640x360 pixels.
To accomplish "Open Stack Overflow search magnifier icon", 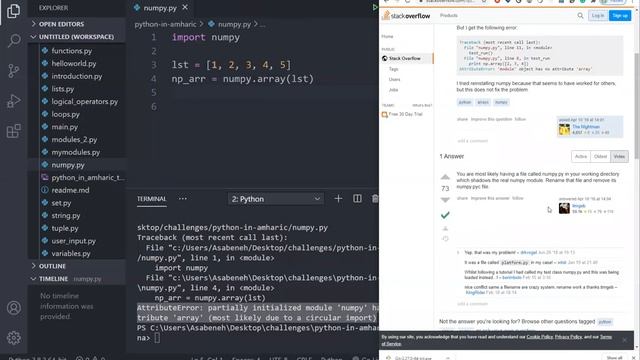I will pyautogui.click(x=580, y=16).
